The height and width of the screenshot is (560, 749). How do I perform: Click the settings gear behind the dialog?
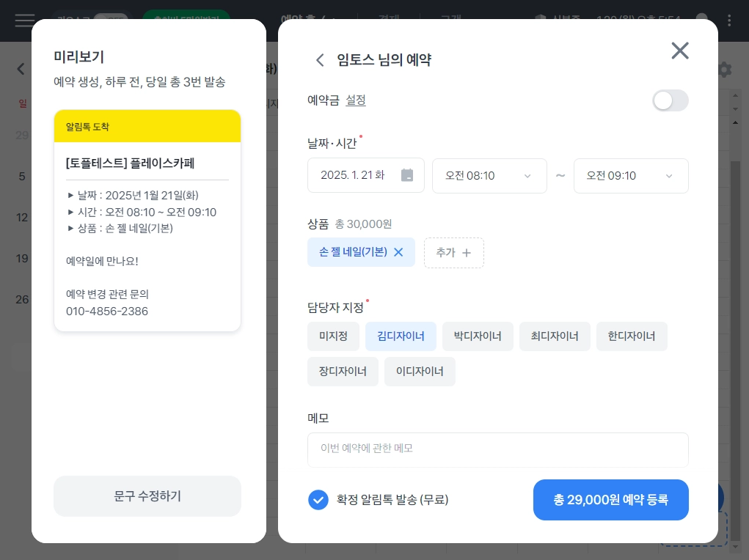(x=725, y=70)
